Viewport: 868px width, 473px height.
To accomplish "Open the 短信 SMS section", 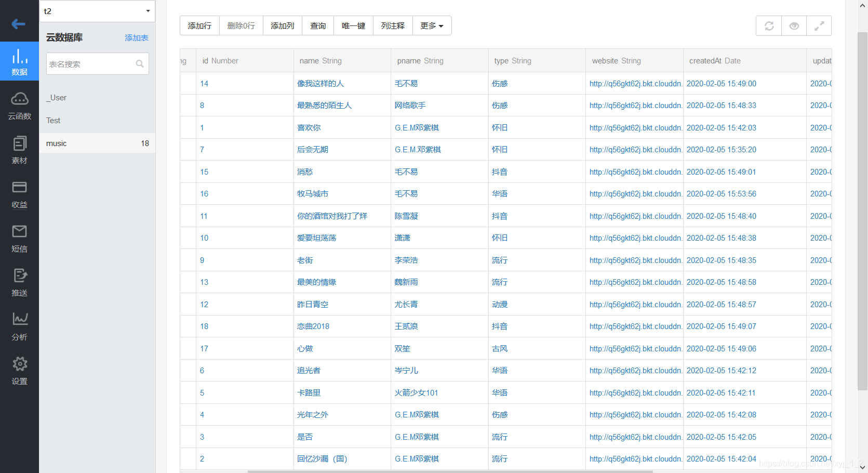I will [x=19, y=239].
